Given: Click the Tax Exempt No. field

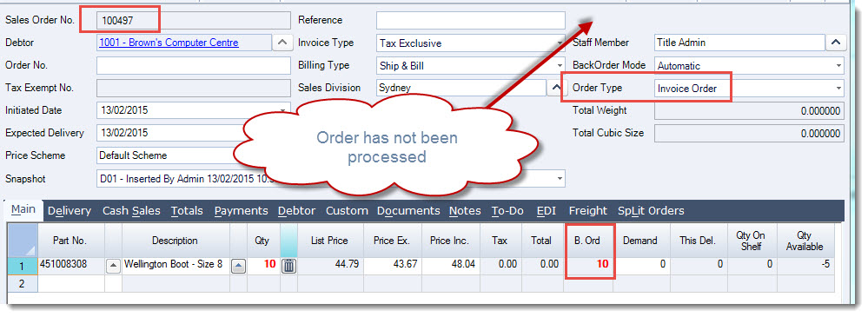Looking at the screenshot, I should click(x=194, y=88).
